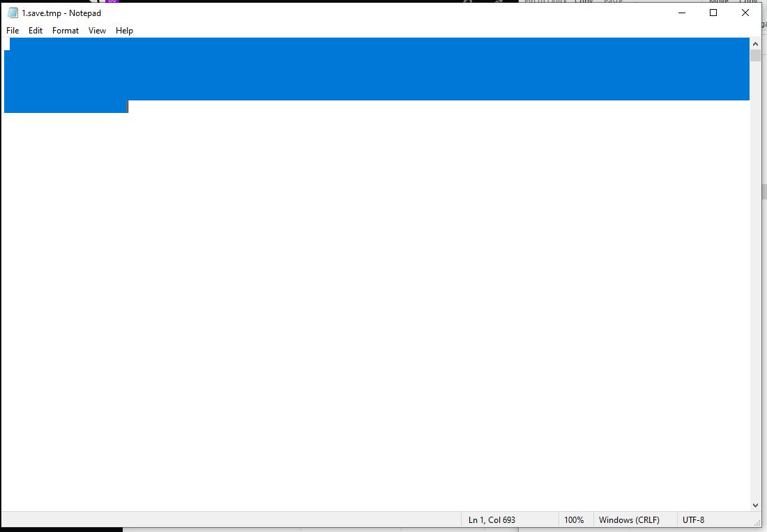Open the View menu
This screenshot has width=767, height=532.
(x=97, y=30)
